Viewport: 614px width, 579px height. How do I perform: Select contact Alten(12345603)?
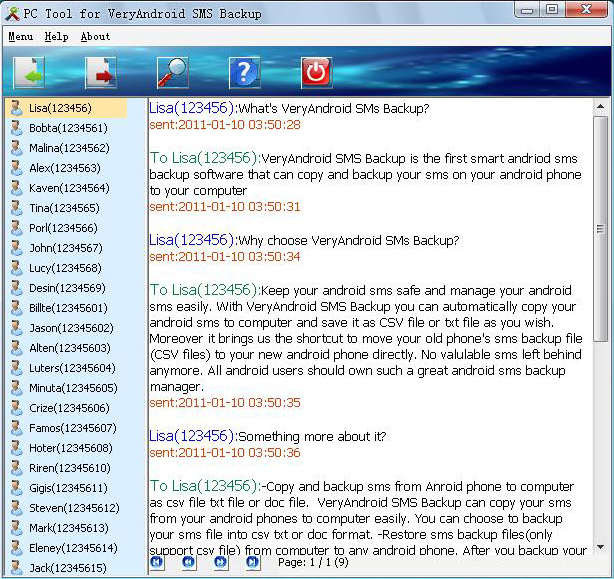pyautogui.click(x=70, y=348)
